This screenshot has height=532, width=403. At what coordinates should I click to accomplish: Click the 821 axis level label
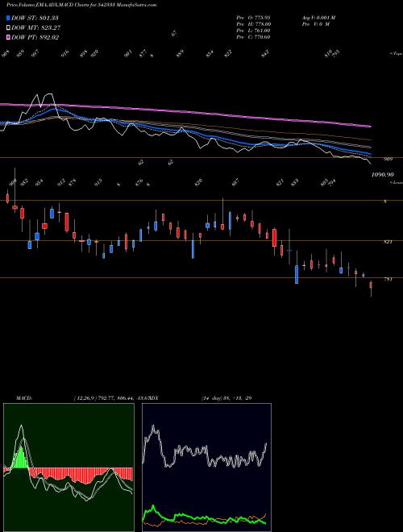(x=388, y=242)
